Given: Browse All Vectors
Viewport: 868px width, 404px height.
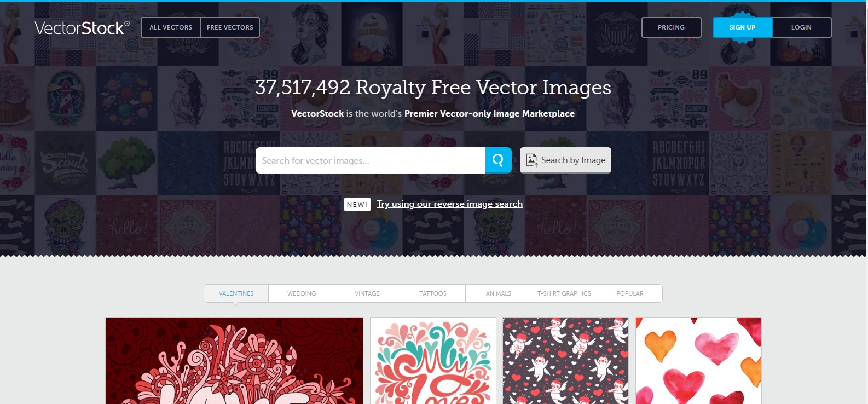Looking at the screenshot, I should 171,27.
